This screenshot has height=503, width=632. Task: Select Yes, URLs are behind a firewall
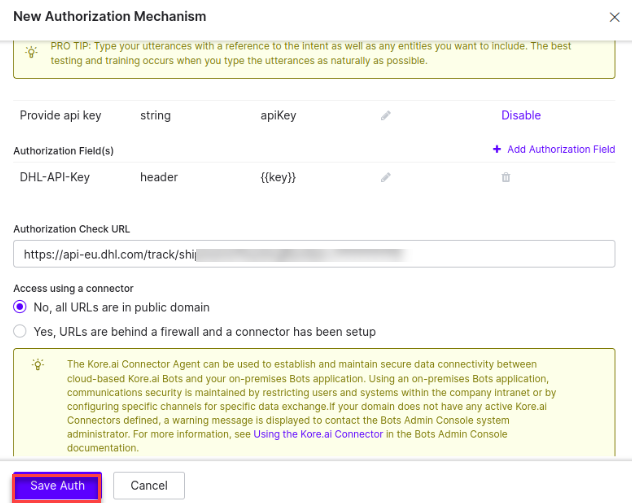[20, 331]
